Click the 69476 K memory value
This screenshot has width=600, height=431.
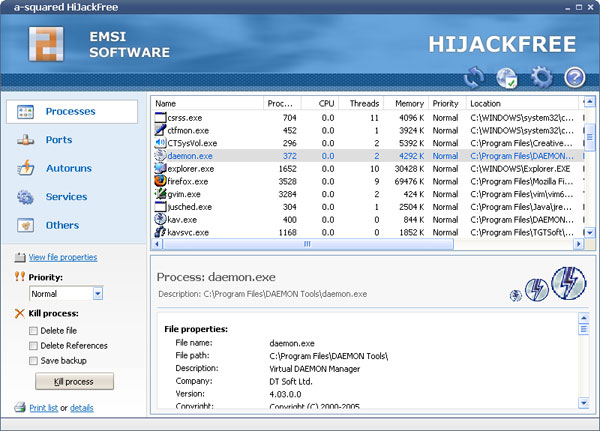click(x=409, y=181)
